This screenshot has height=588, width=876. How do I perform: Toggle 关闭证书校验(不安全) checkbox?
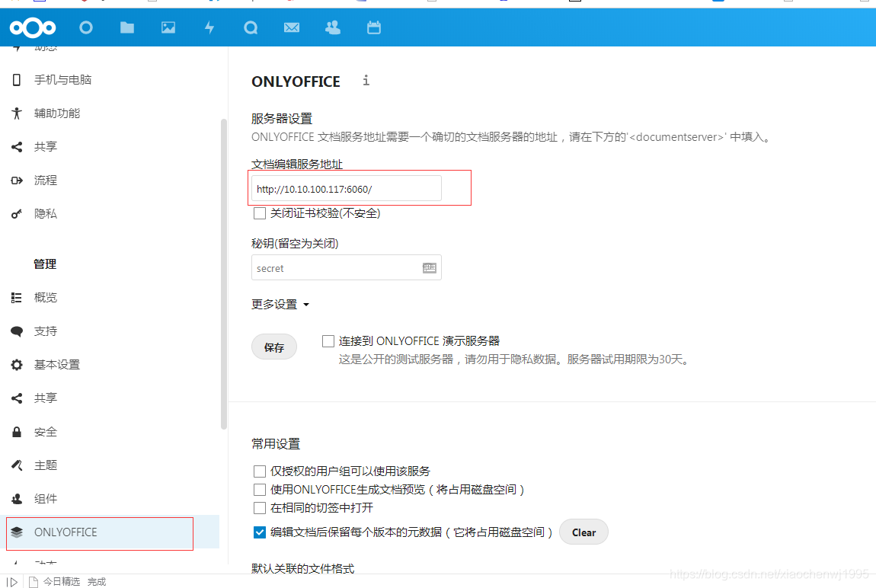coord(259,213)
